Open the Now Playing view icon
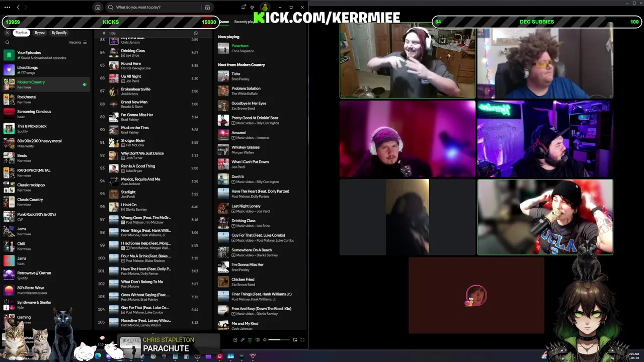 235,340
